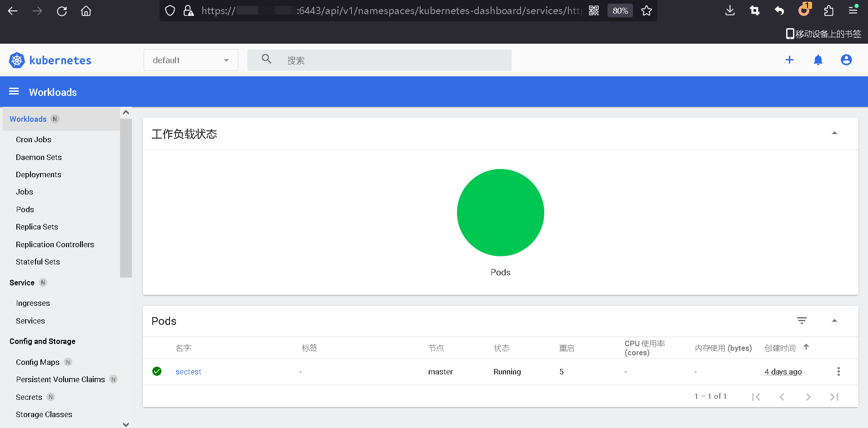Click the green Pods status circle
This screenshot has width=868, height=428.
point(500,213)
